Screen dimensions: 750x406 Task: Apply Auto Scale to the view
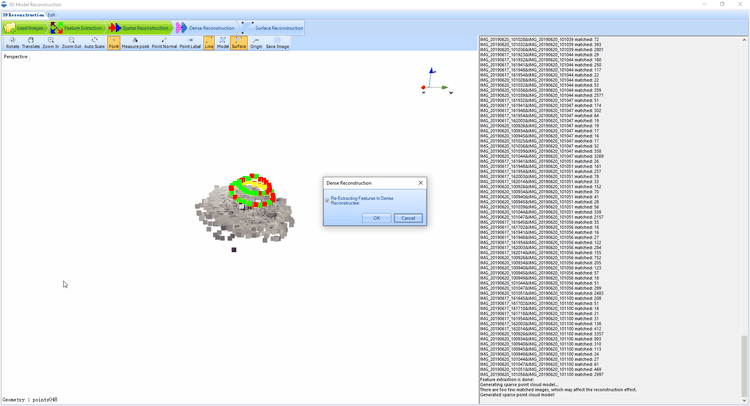coord(94,43)
